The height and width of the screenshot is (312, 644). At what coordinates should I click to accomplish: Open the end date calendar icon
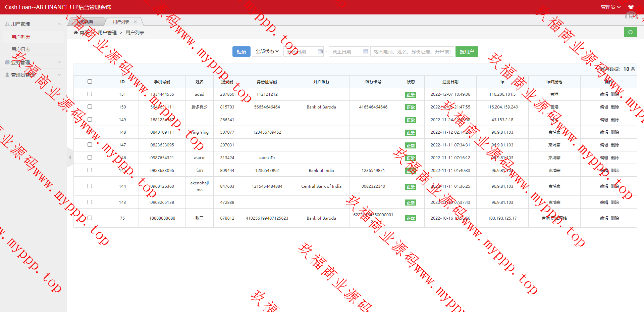(x=365, y=51)
